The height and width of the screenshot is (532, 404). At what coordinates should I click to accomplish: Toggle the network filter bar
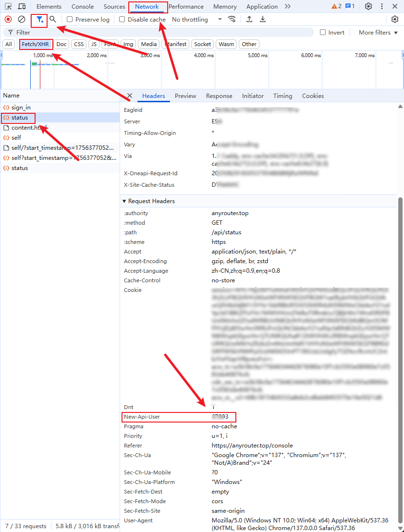pyautogui.click(x=39, y=19)
